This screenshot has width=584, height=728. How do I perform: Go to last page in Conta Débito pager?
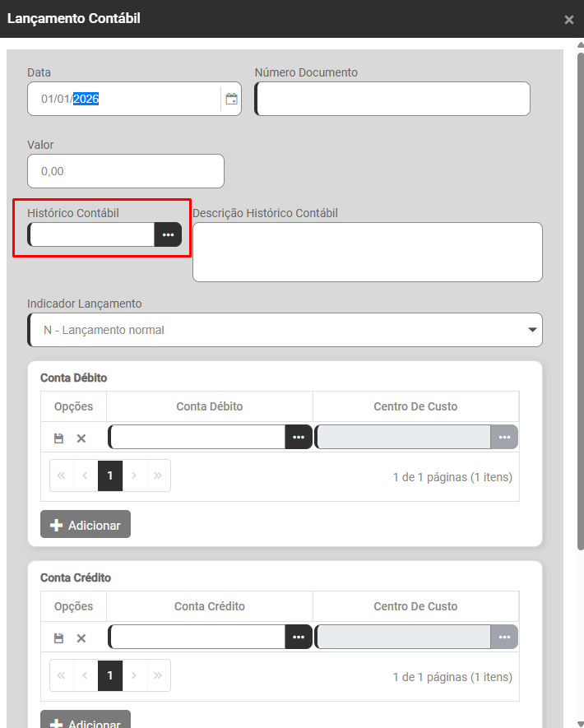(x=158, y=475)
